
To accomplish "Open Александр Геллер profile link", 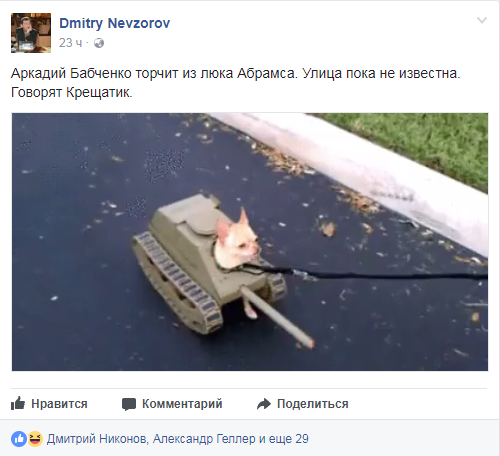I will (204, 439).
